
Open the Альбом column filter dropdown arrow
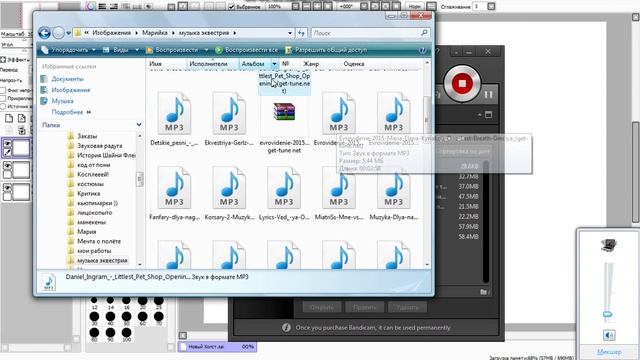[274, 64]
